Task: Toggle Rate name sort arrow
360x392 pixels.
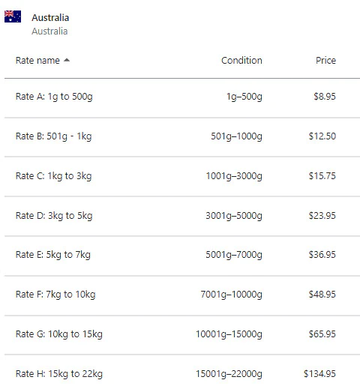Action: point(67,60)
